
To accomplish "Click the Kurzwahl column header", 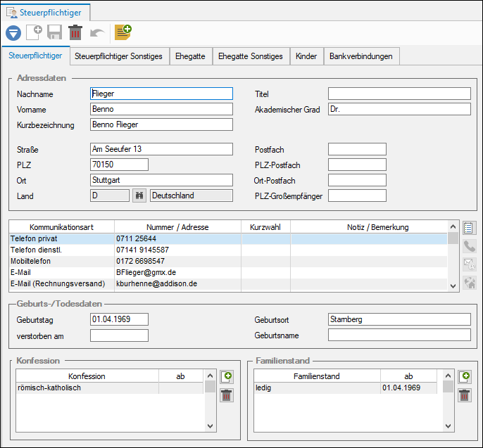I will [265, 227].
